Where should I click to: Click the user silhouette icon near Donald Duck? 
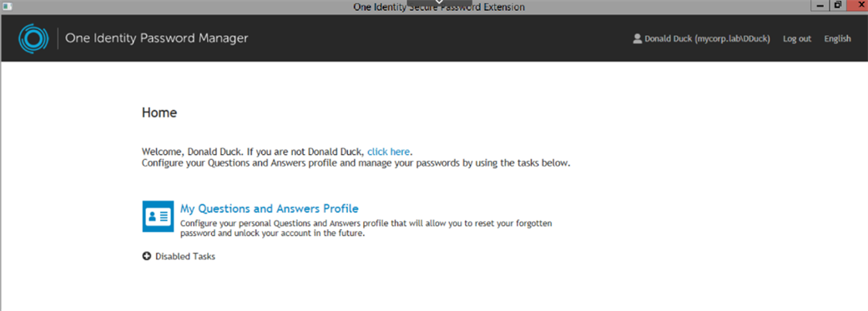637,38
